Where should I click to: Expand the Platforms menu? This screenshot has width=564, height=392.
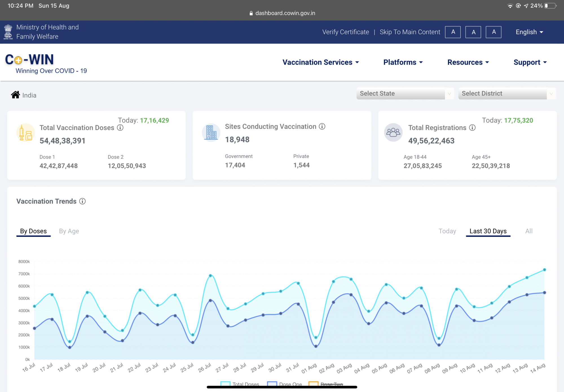pos(403,62)
